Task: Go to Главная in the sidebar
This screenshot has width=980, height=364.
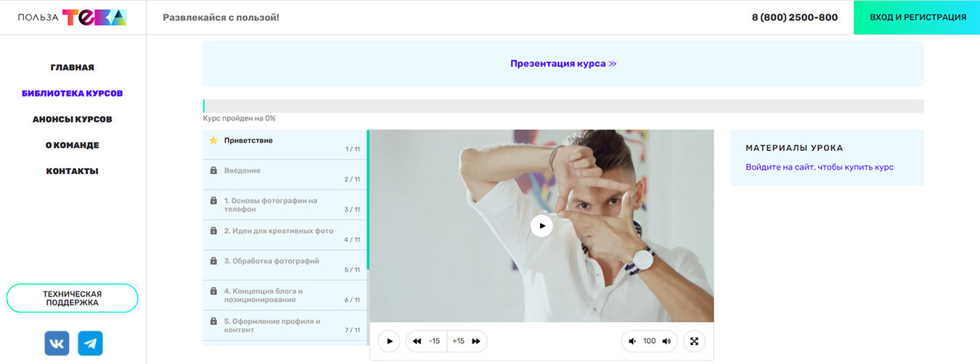Action: (x=73, y=67)
